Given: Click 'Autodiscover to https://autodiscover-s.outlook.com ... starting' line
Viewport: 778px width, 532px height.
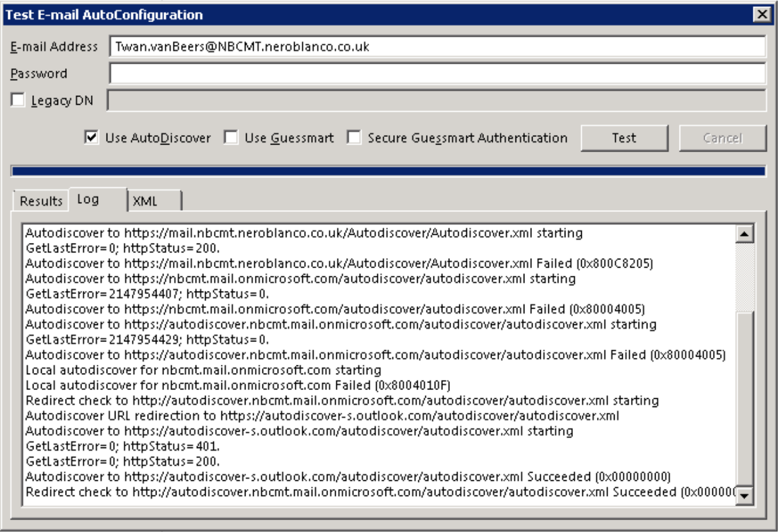Looking at the screenshot, I should click(299, 430).
